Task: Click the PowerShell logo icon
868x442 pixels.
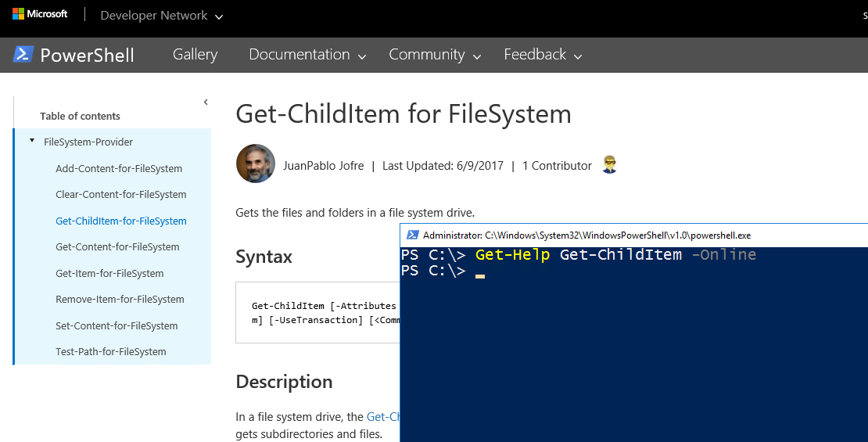Action: point(23,55)
